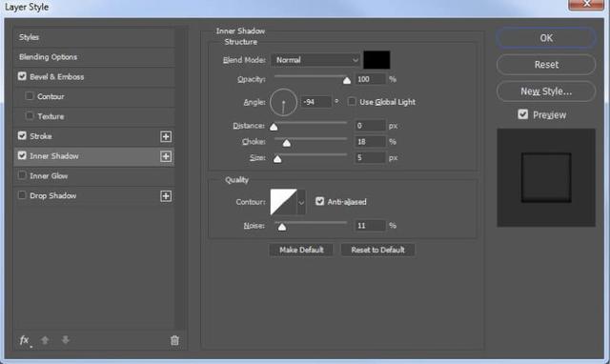Click the Choke value field
Viewport: 610px width, 364px height.
click(x=371, y=142)
